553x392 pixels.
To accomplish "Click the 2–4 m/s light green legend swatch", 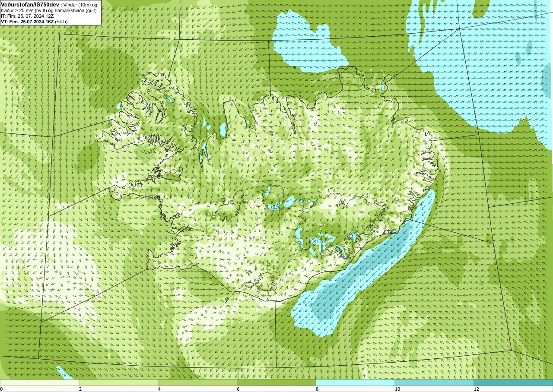I will click(x=118, y=383).
